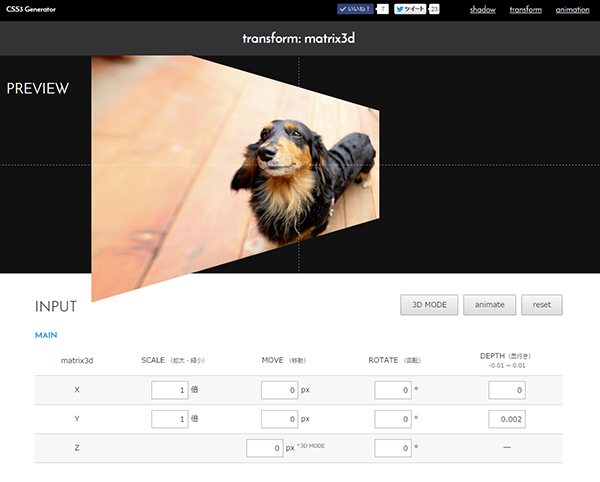Click the Twitter ツイート button
Viewport: 600px width, 482px height.
(x=410, y=9)
